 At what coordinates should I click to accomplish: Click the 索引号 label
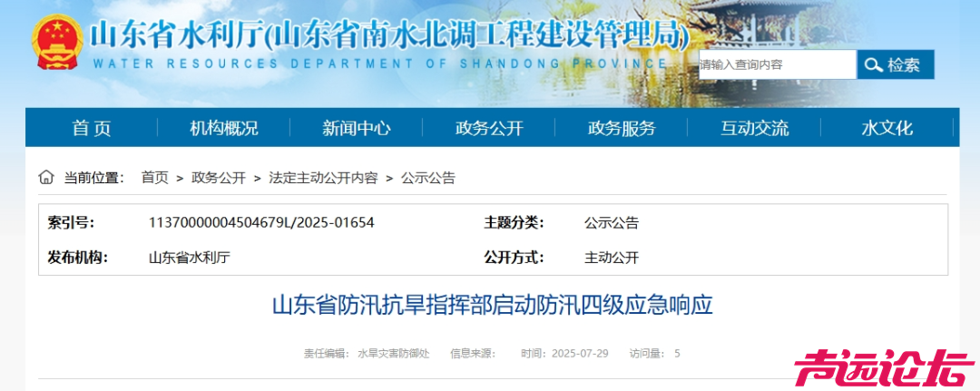[72, 222]
